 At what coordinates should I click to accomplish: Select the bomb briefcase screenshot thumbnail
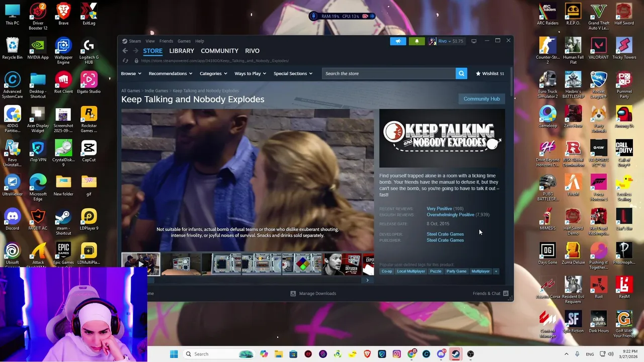(181, 264)
